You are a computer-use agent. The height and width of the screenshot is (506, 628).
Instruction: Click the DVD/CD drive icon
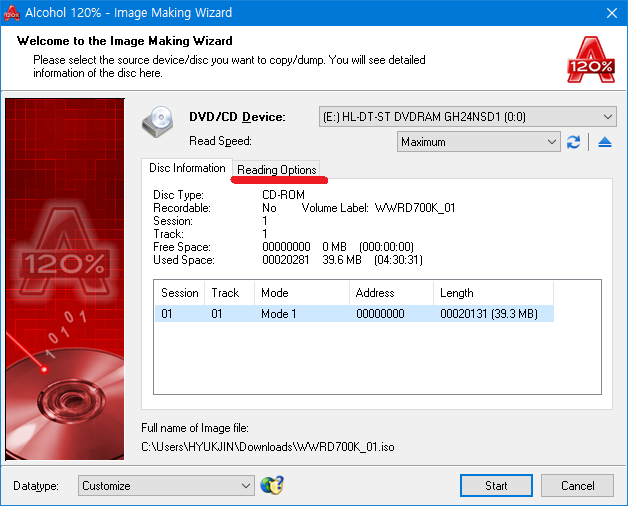point(158,122)
